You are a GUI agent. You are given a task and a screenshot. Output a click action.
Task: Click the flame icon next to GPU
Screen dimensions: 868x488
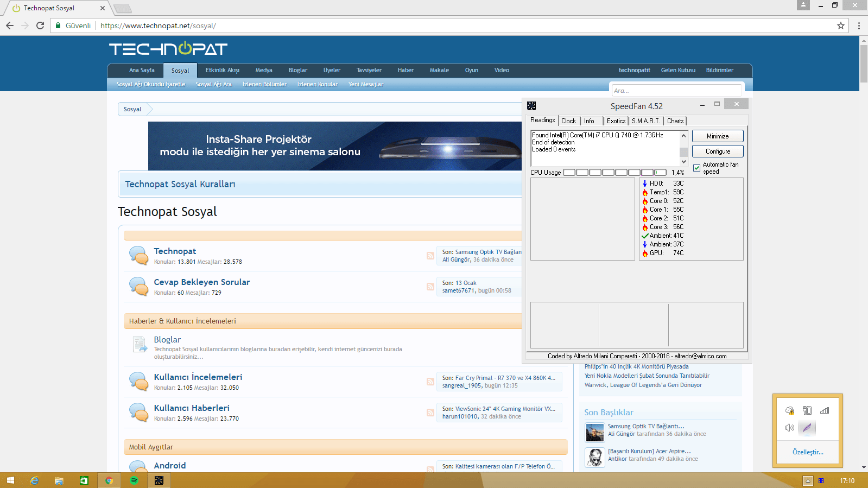click(645, 253)
